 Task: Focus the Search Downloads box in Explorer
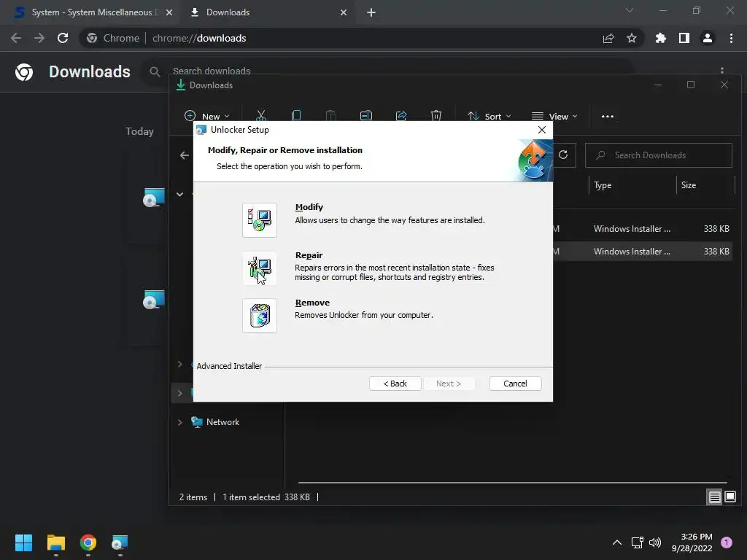click(659, 155)
